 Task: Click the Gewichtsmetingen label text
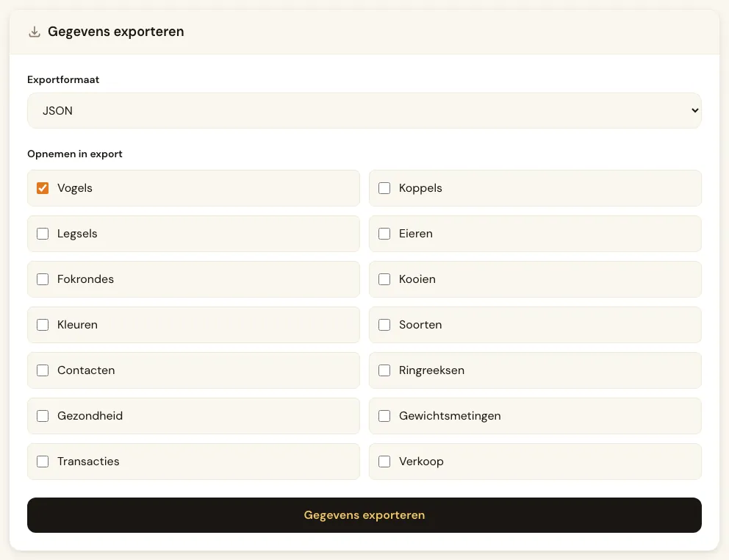(x=450, y=416)
